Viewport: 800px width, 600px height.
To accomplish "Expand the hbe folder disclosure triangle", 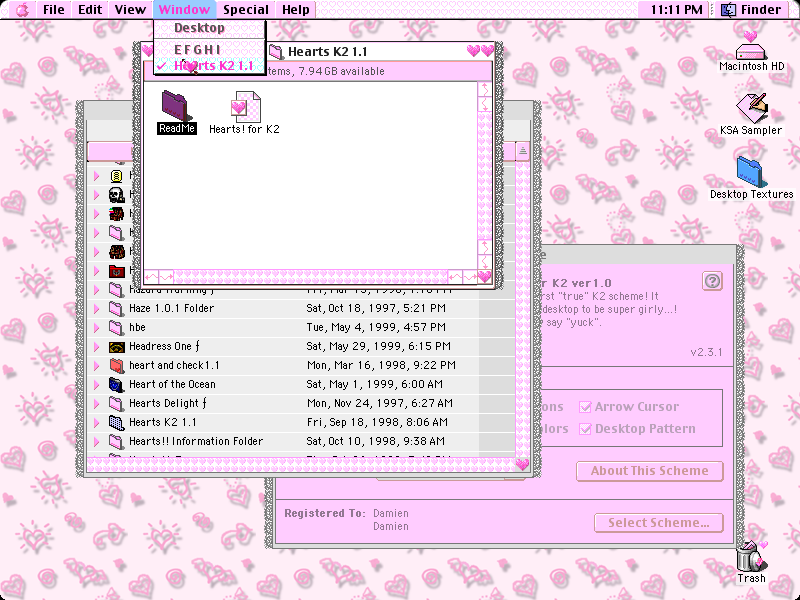I will (x=96, y=327).
